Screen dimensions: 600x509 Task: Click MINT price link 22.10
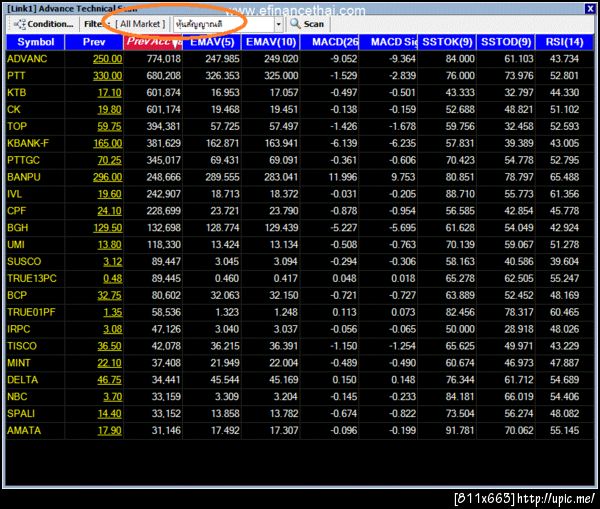(x=109, y=363)
